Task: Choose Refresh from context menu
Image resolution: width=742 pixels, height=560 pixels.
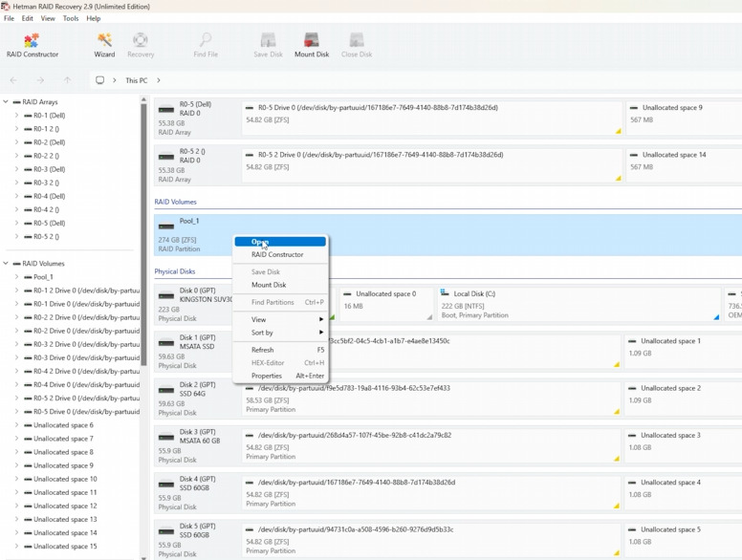Action: pos(280,350)
